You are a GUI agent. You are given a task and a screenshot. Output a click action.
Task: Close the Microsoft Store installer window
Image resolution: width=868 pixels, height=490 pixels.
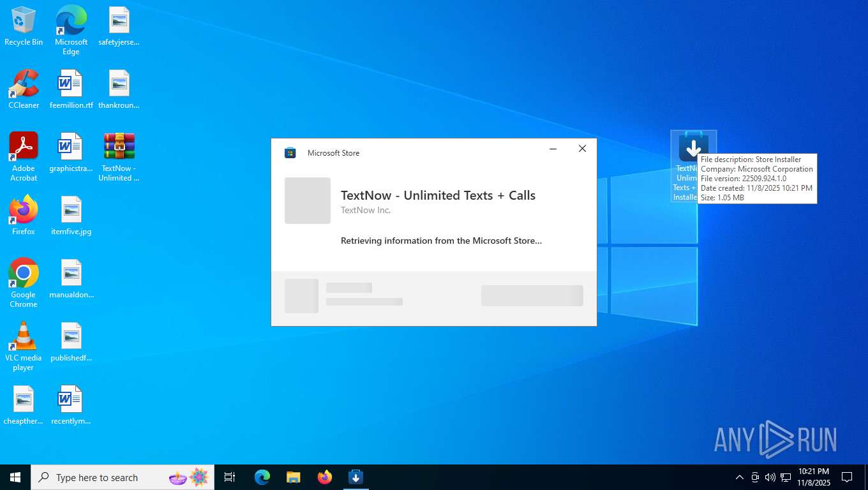(582, 149)
